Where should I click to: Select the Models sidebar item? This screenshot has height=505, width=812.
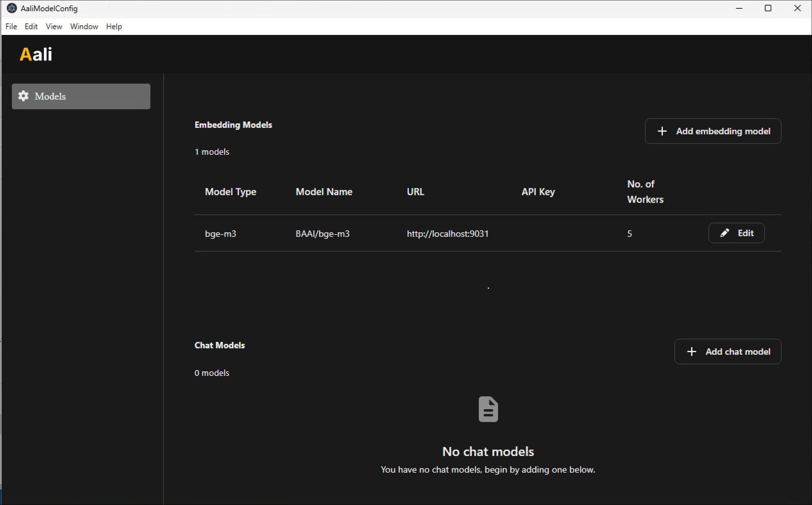[81, 96]
